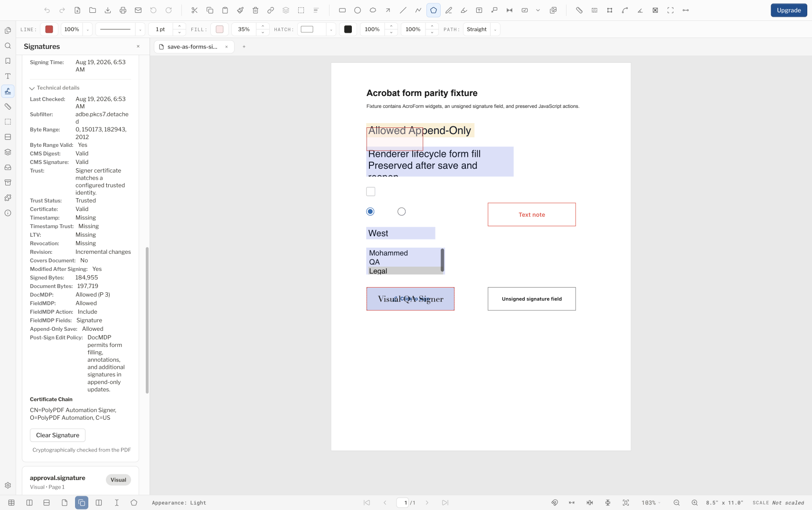Click the Email envelope icon
The height and width of the screenshot is (510, 812).
click(x=138, y=10)
